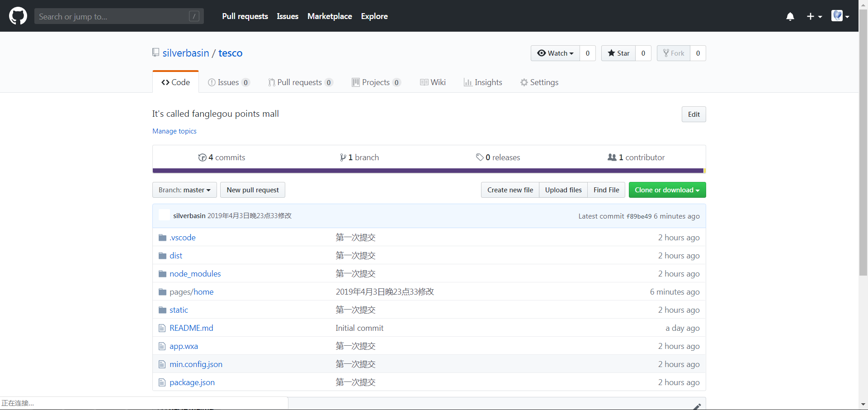Click the node_modules folder icon

(163, 274)
